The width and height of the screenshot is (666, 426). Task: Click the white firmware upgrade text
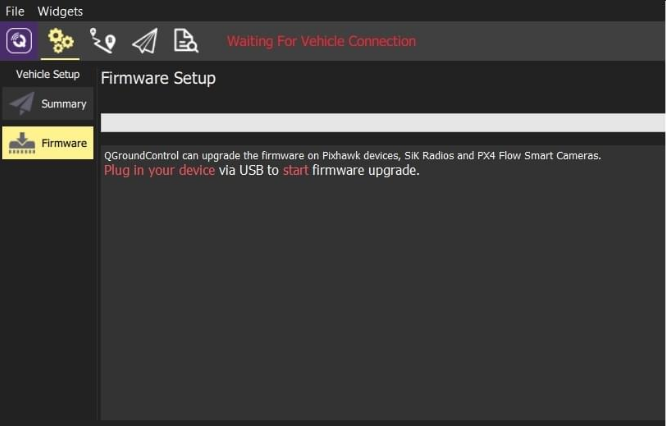click(365, 171)
